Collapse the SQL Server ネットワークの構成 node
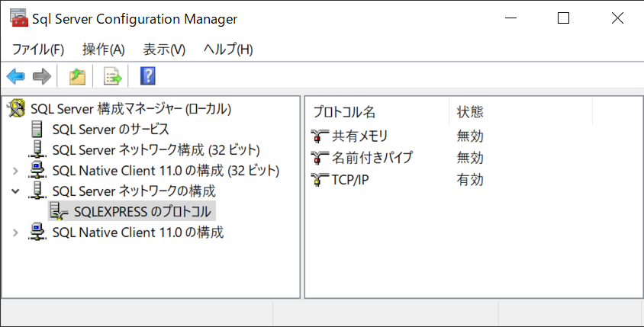Image resolution: width=644 pixels, height=327 pixels. pos(16,191)
